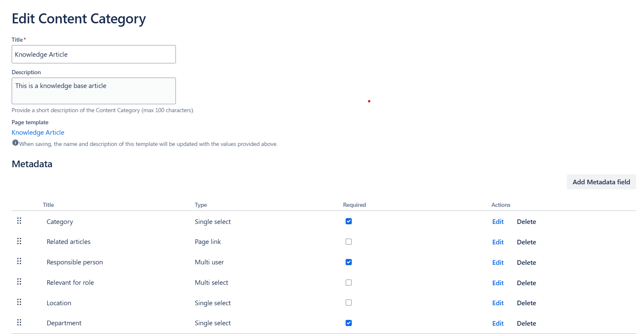The image size is (644, 334).
Task: Click the Department row drag handle
Action: tap(19, 323)
